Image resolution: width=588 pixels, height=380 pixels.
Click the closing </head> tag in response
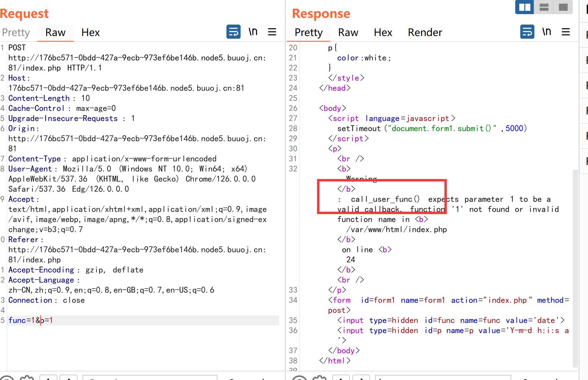tap(335, 88)
